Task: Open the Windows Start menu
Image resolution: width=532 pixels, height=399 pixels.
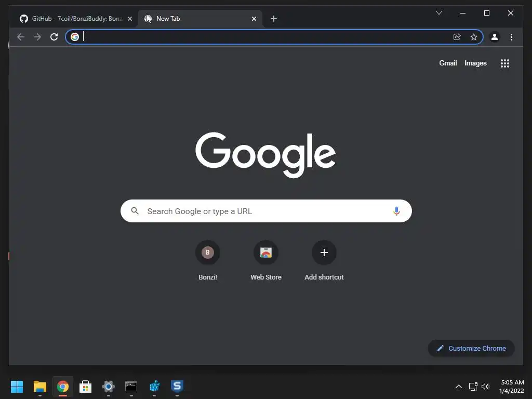Action: [x=17, y=387]
